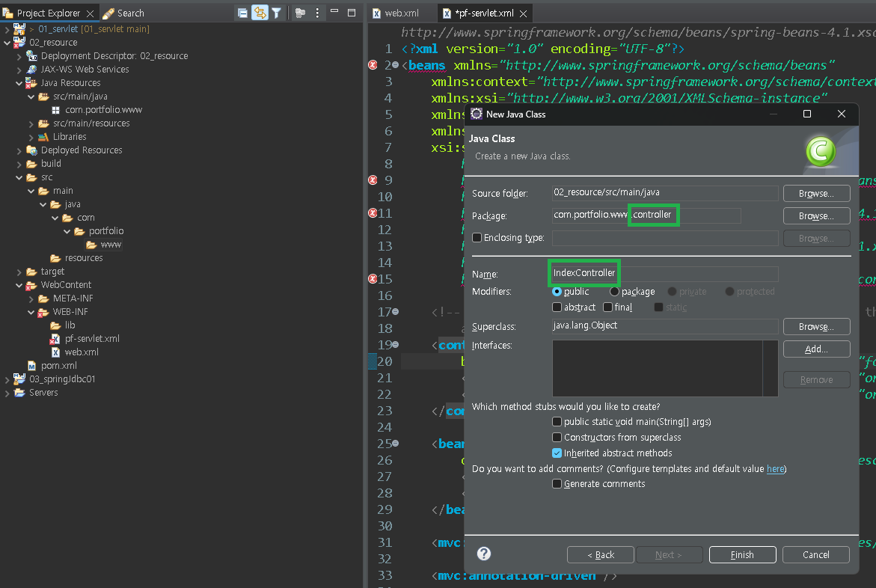Click the Add... button for Interfaces
Image resolution: width=876 pixels, height=588 pixels.
pyautogui.click(x=816, y=349)
